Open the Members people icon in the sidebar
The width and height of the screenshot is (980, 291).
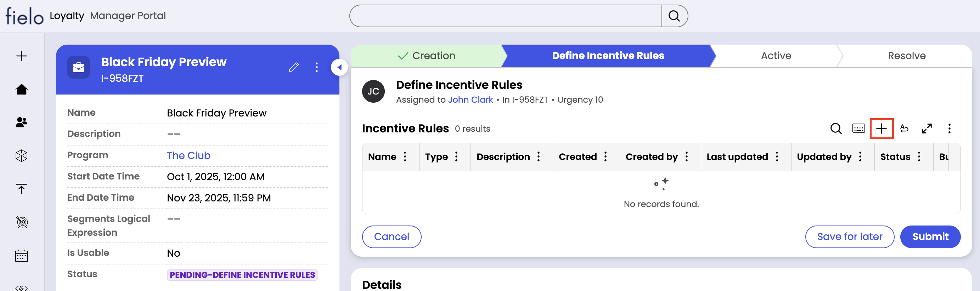pos(22,122)
